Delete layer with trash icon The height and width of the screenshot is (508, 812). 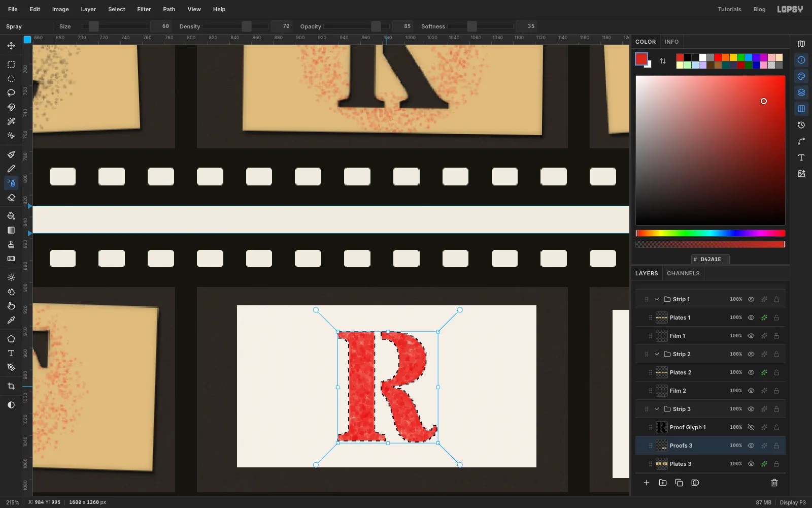pos(774,483)
